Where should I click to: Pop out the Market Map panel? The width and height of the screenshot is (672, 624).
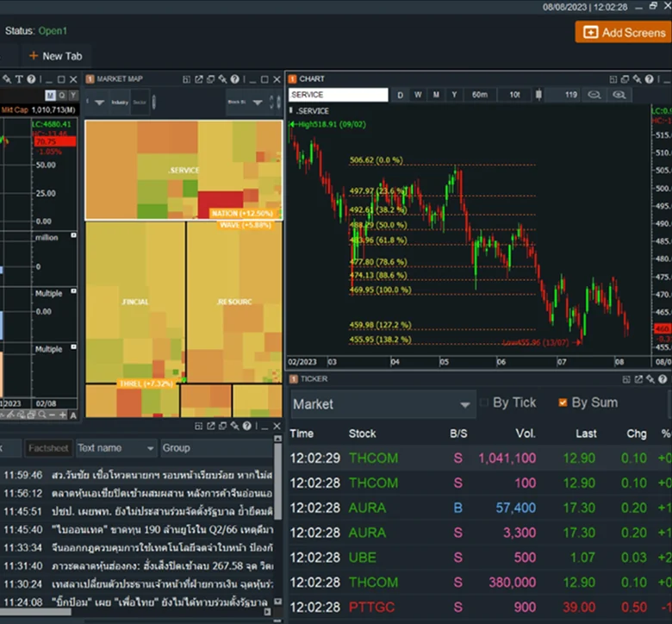coord(198,79)
